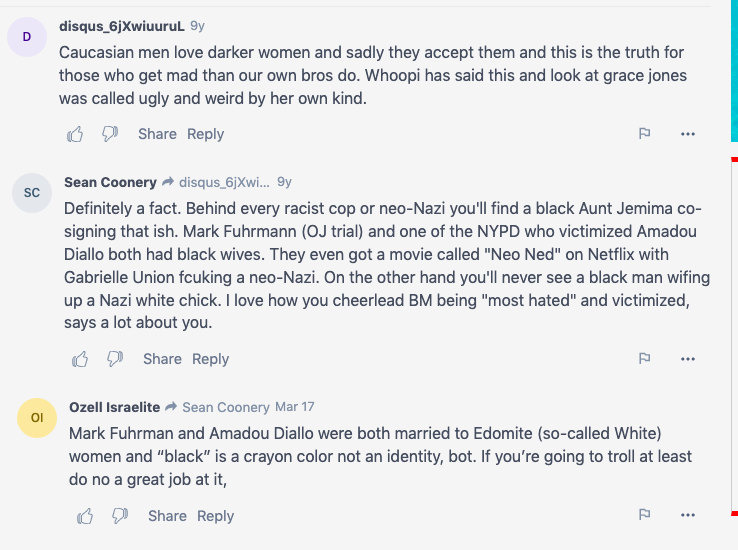Reply to Ozell Israelite's comment
738x550 pixels.
[x=216, y=516]
